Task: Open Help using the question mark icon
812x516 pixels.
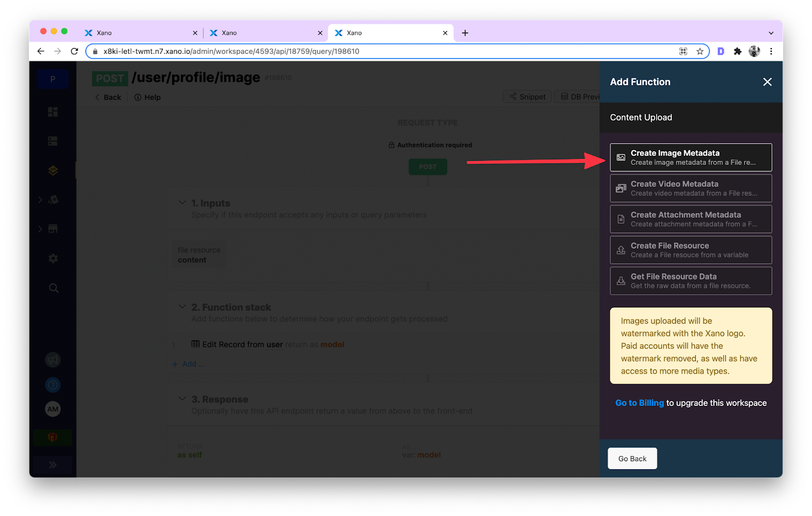Action: pos(53,385)
